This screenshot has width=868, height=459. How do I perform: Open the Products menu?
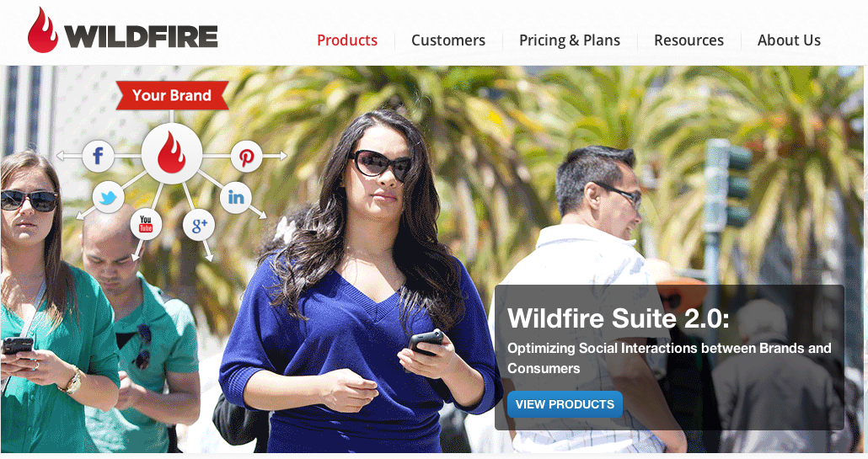[347, 40]
